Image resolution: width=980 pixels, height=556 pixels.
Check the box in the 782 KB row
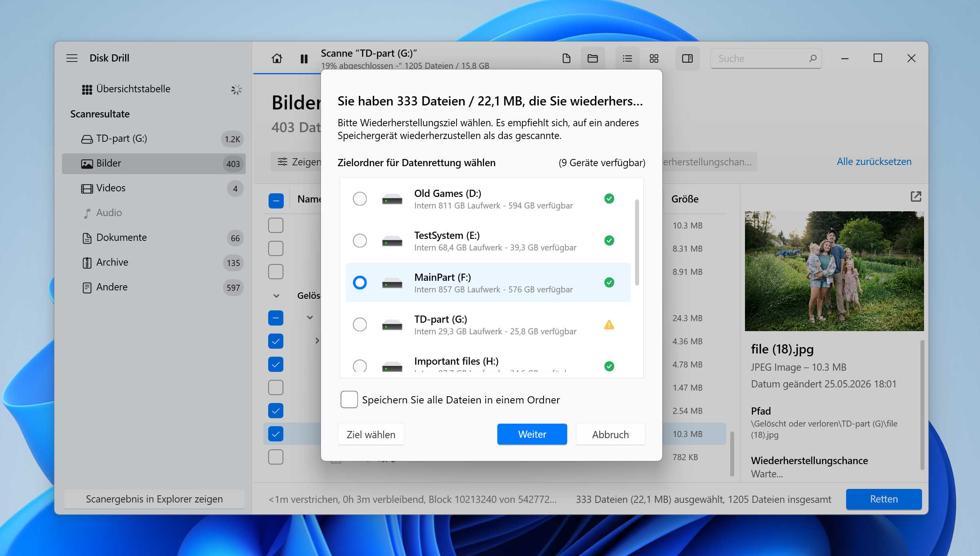276,457
